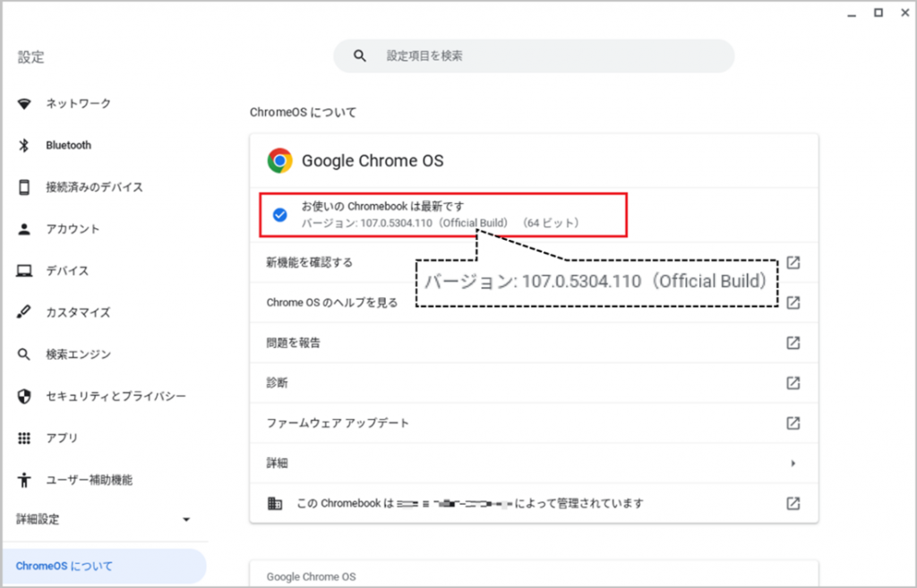This screenshot has height=588, width=917.
Task: Click the security shield icon
Action: click(x=25, y=396)
